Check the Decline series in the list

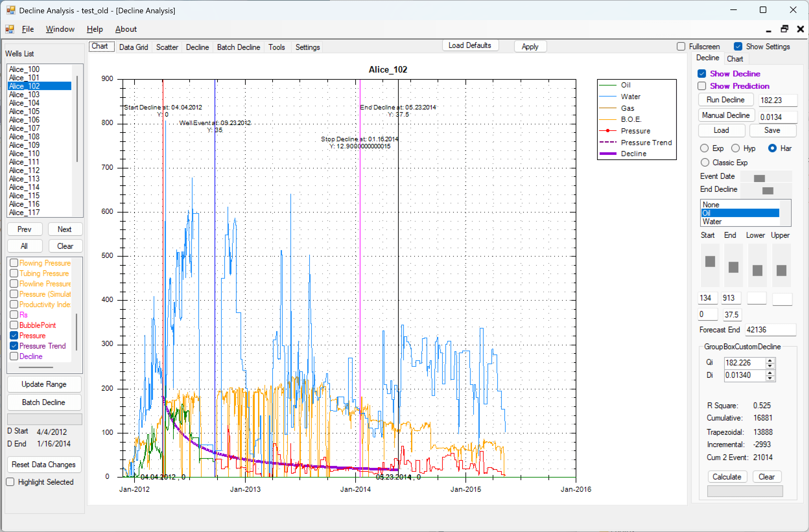[14, 356]
